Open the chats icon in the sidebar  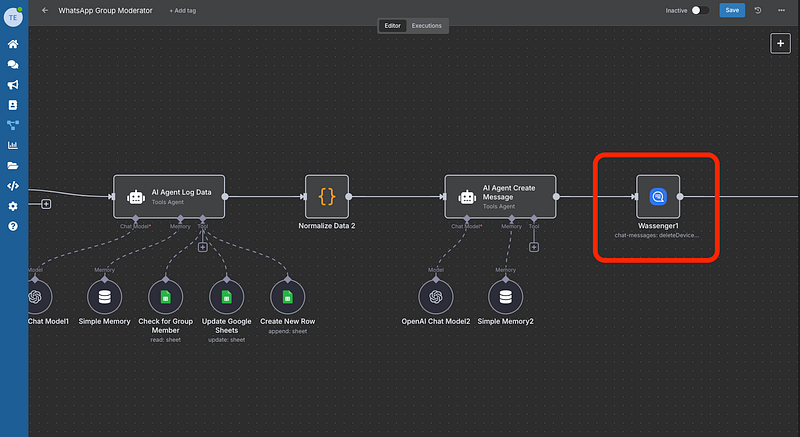[x=13, y=65]
